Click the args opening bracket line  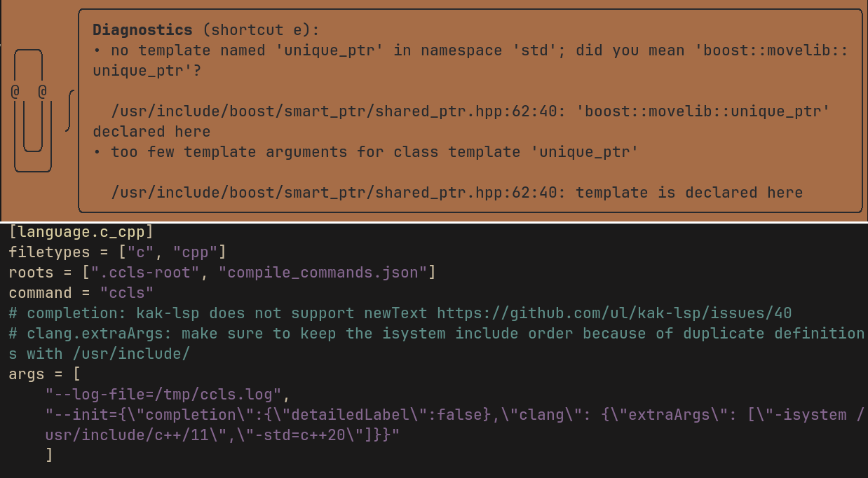tap(45, 374)
